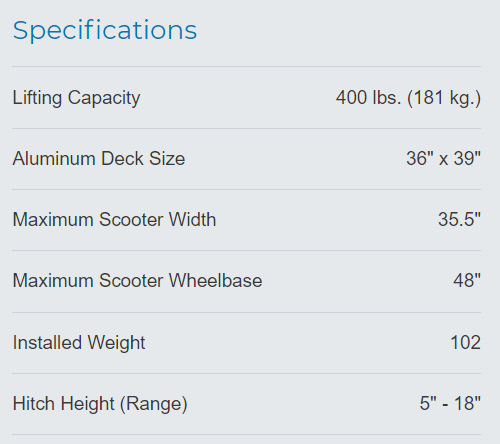Click the 35.5" scooter width value
This screenshot has height=444, width=500.
coord(459,220)
